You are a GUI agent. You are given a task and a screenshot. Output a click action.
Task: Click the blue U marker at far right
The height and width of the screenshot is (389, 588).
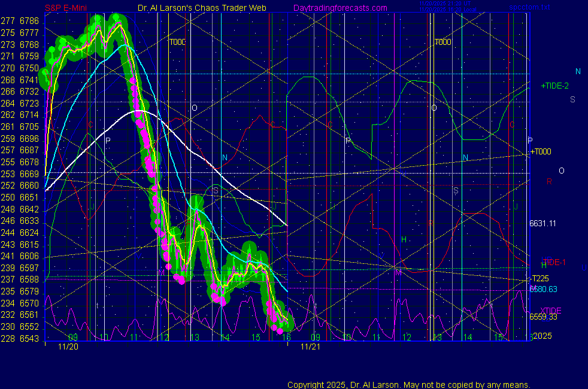pyautogui.click(x=584, y=266)
